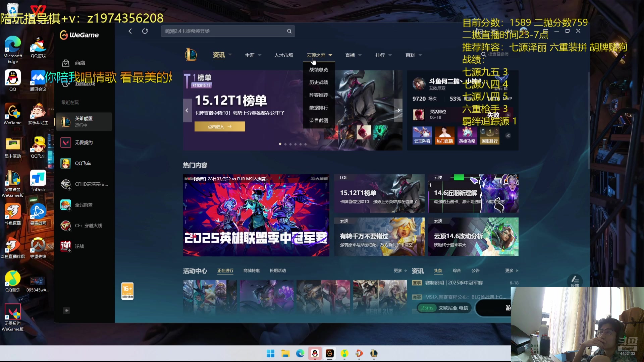Open the 有转千万不要错过 card
This screenshot has height=362, width=644.
(x=379, y=237)
